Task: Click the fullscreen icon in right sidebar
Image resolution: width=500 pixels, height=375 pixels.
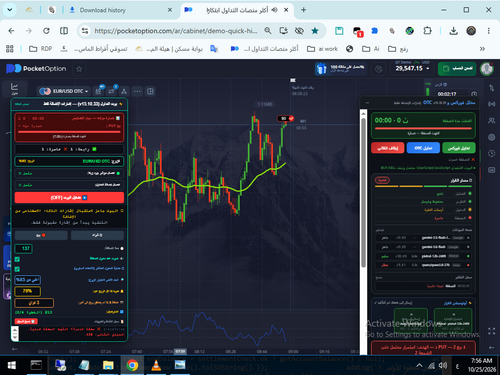Action: 491,331
